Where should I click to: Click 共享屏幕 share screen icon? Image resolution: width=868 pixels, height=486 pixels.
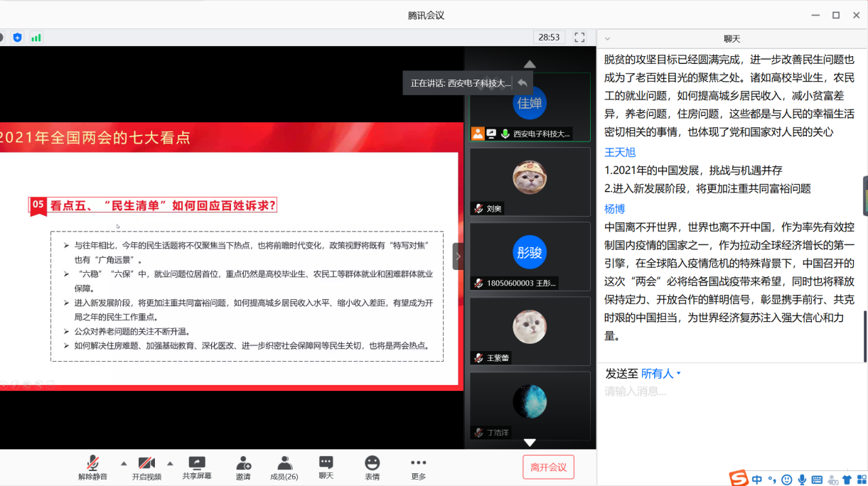point(197,468)
